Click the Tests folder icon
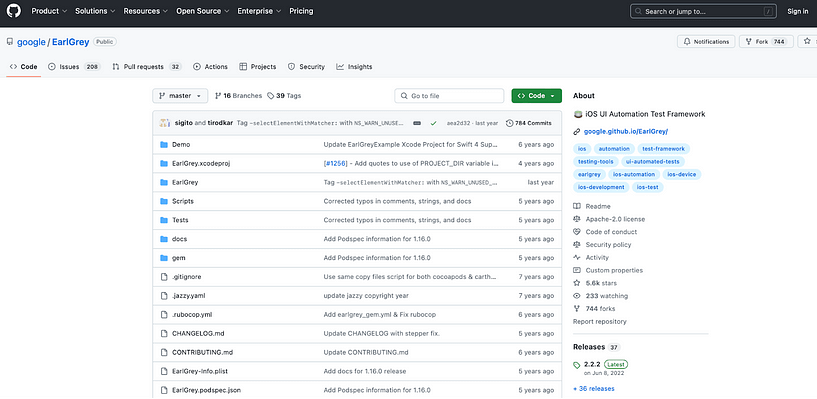The width and height of the screenshot is (817, 399). (x=164, y=220)
